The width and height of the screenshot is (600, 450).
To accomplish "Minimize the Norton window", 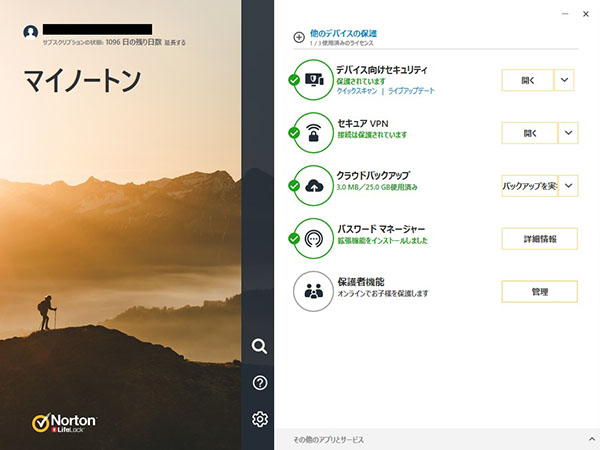I will point(565,14).
